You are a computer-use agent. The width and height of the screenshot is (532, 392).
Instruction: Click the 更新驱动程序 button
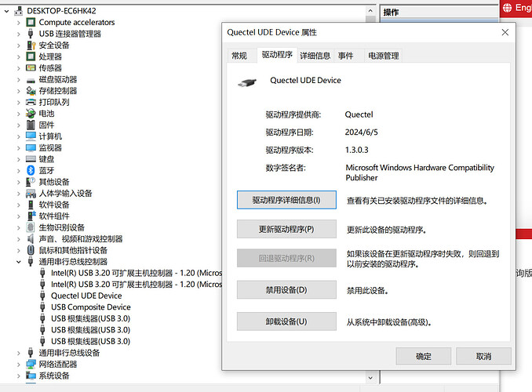[286, 229]
